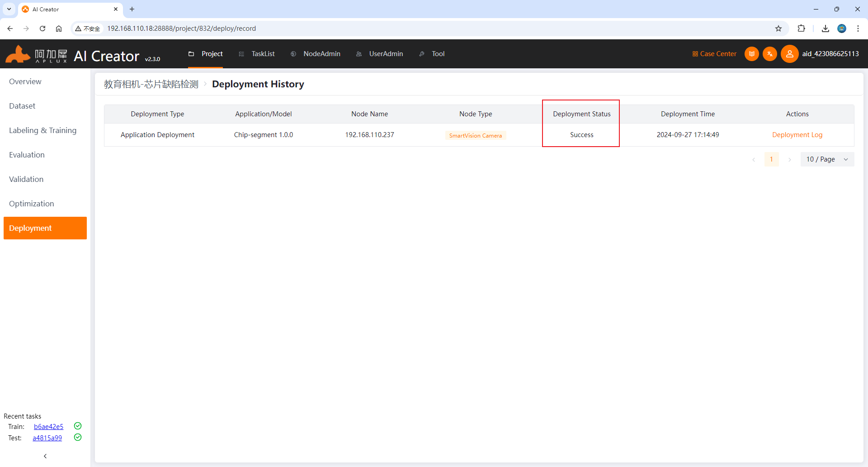Click test task success check icon
This screenshot has height=467, width=868.
pyautogui.click(x=78, y=437)
